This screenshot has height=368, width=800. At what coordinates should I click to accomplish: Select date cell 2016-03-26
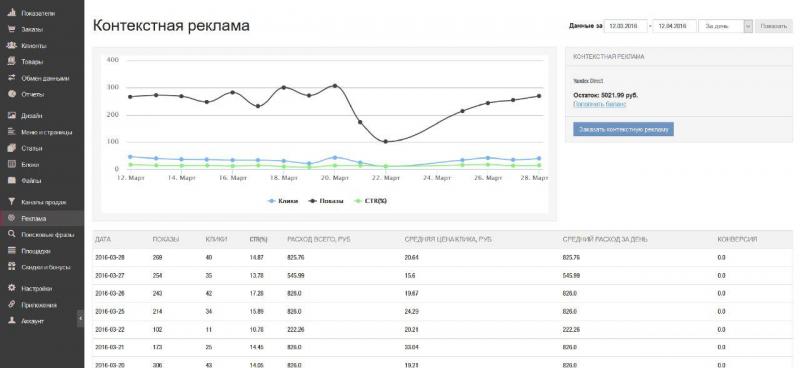[110, 293]
